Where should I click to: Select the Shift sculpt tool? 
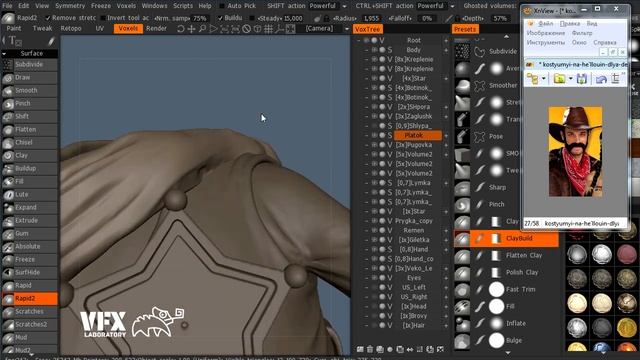click(x=29, y=116)
